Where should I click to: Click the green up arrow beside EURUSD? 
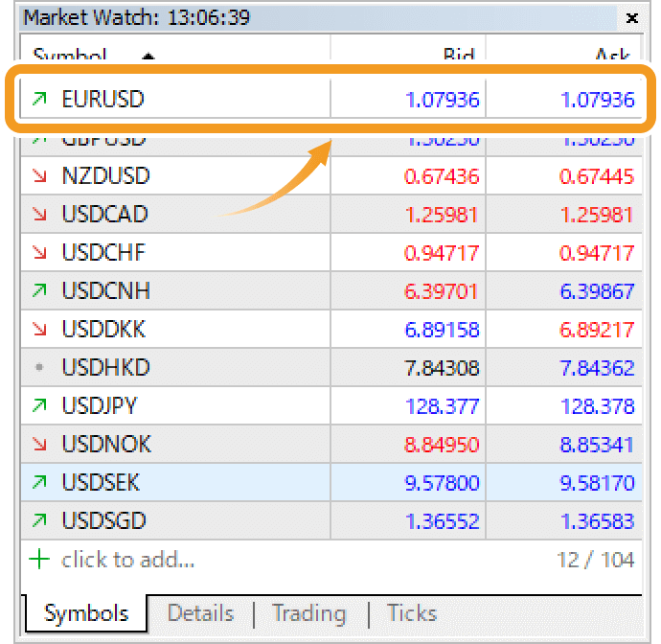click(39, 99)
